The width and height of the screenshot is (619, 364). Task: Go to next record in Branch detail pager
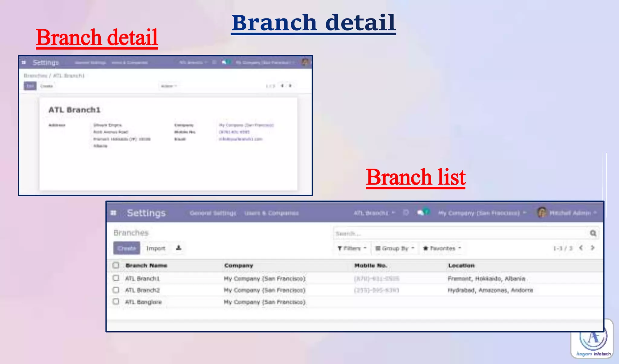290,86
